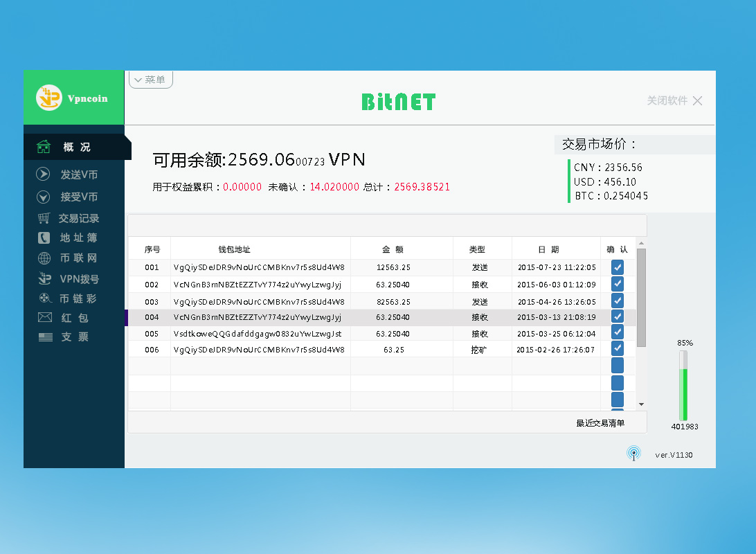
Task: Sort by the 金额 column header
Action: click(x=393, y=249)
